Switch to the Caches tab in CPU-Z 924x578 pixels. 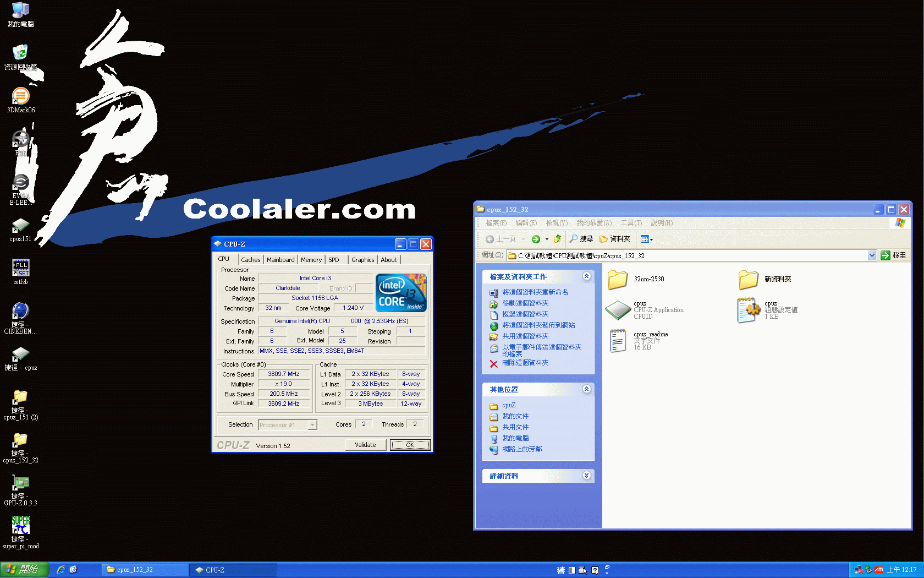point(251,260)
